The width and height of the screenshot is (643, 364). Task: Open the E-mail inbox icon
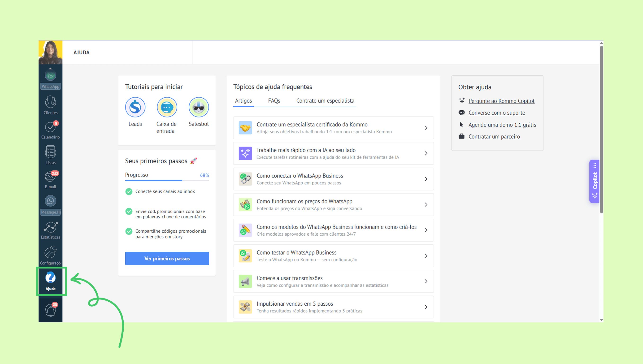50,177
